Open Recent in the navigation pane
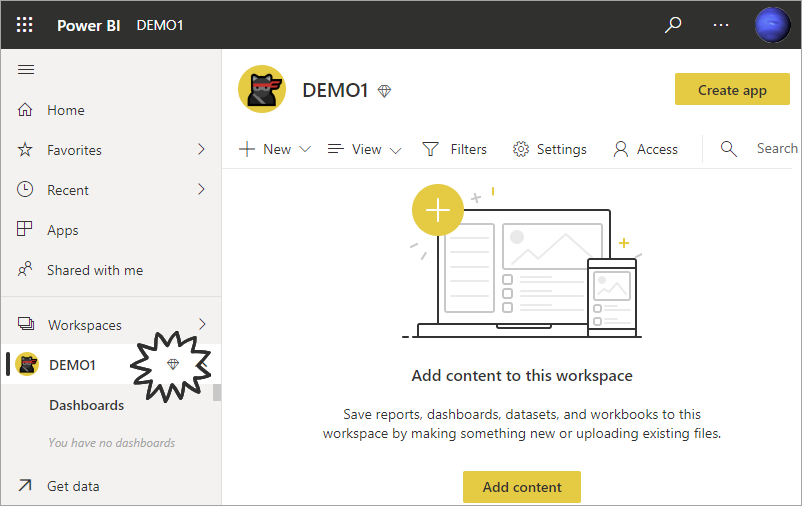The width and height of the screenshot is (802, 506). click(111, 190)
